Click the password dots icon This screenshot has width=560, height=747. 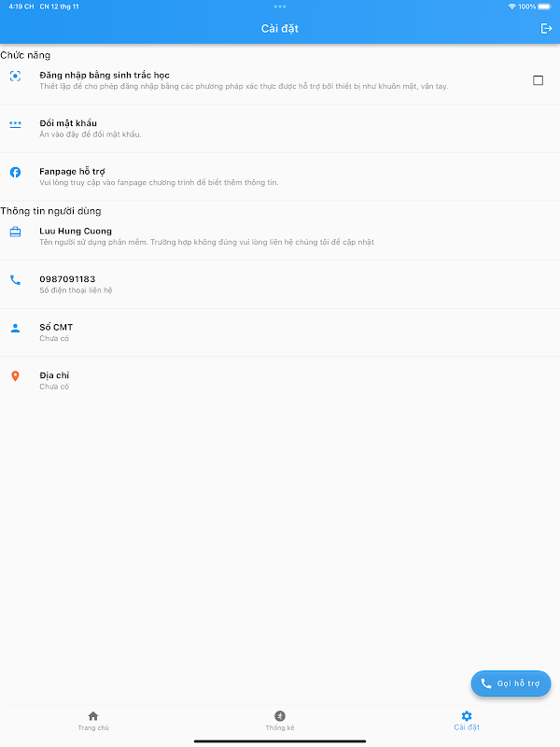click(x=15, y=124)
